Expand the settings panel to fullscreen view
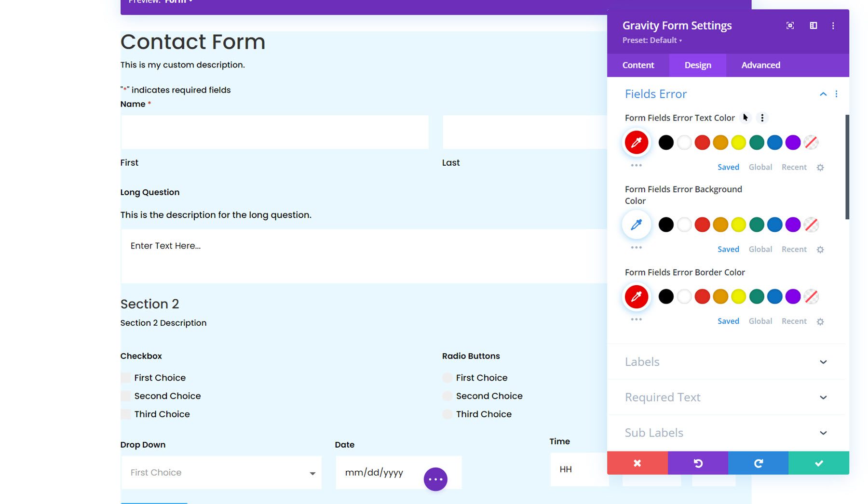 point(790,26)
